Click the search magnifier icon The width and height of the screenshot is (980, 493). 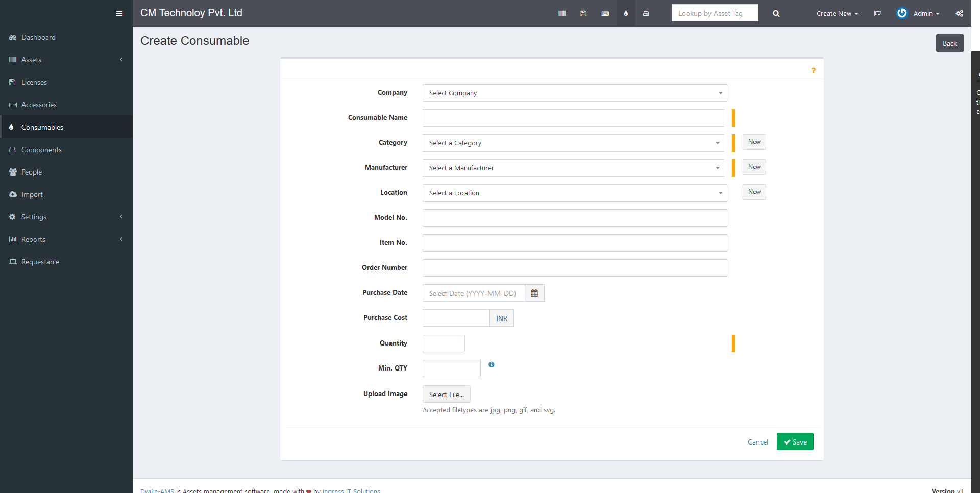pyautogui.click(x=776, y=13)
